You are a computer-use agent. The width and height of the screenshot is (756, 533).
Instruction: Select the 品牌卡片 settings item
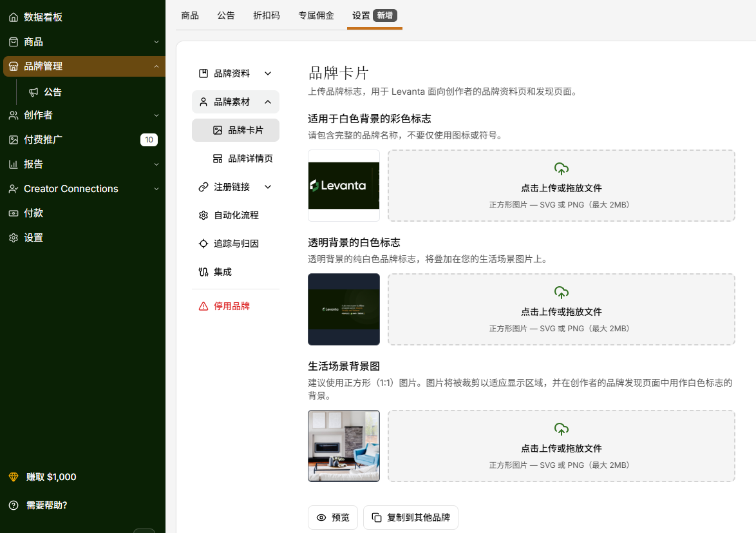pyautogui.click(x=236, y=130)
